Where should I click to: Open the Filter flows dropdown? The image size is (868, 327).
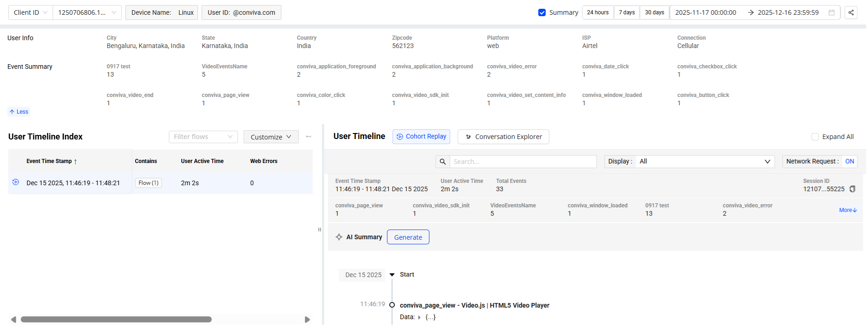pyautogui.click(x=203, y=137)
